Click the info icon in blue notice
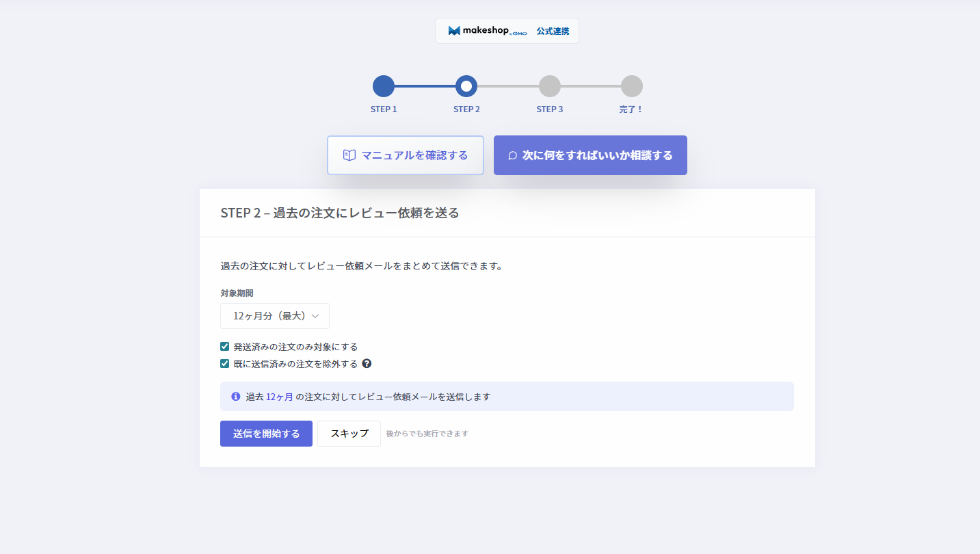The image size is (980, 554). (x=236, y=396)
